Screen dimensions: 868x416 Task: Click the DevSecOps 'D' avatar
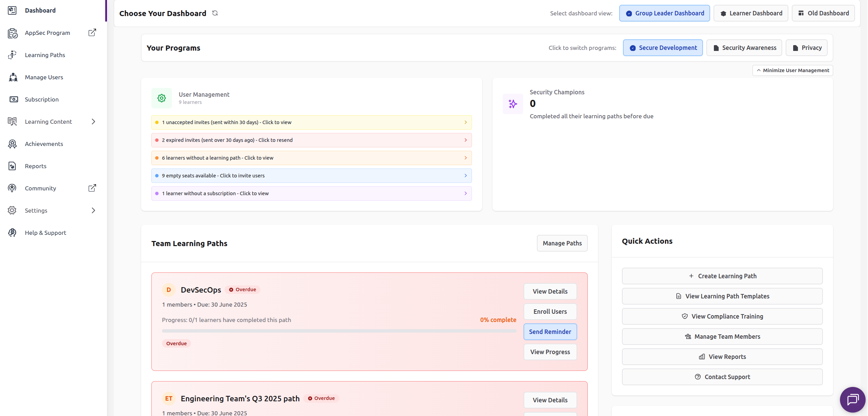click(x=168, y=290)
